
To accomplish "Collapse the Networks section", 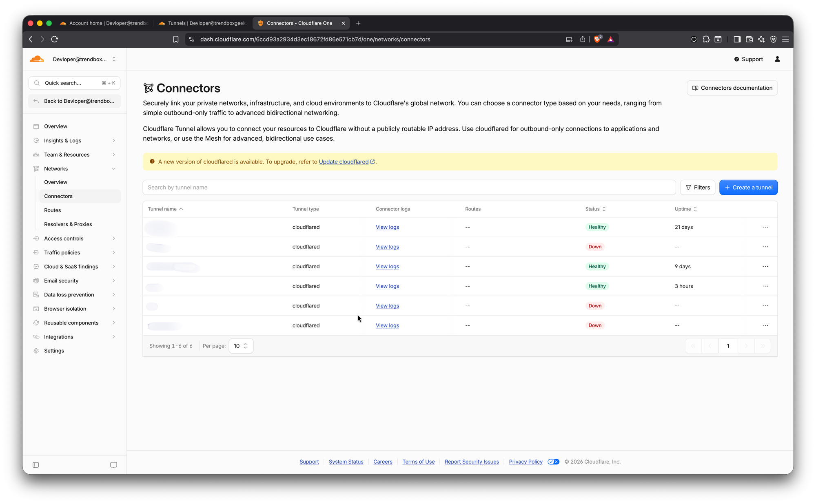I will pyautogui.click(x=75, y=168).
